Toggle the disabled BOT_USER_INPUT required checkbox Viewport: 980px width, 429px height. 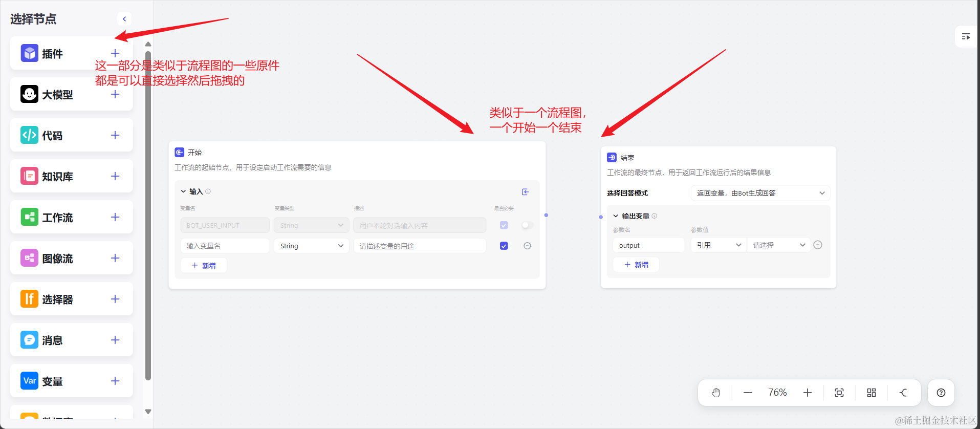504,226
